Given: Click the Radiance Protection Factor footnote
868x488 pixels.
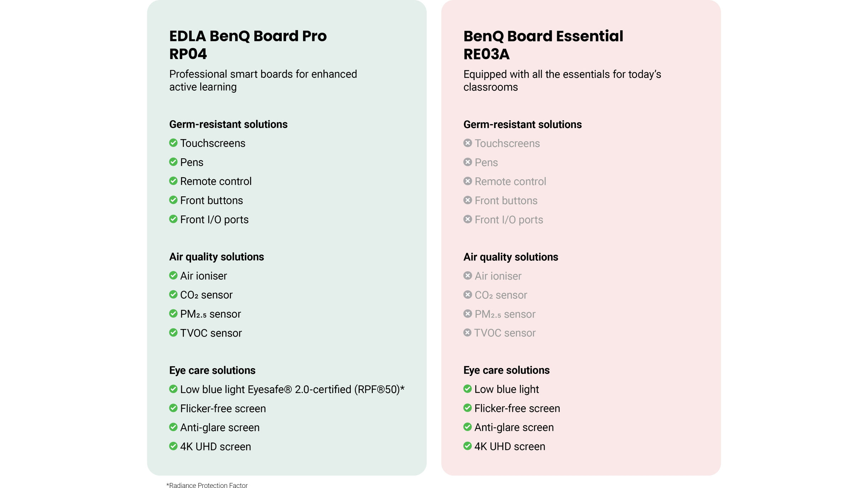Looking at the screenshot, I should 207,485.
